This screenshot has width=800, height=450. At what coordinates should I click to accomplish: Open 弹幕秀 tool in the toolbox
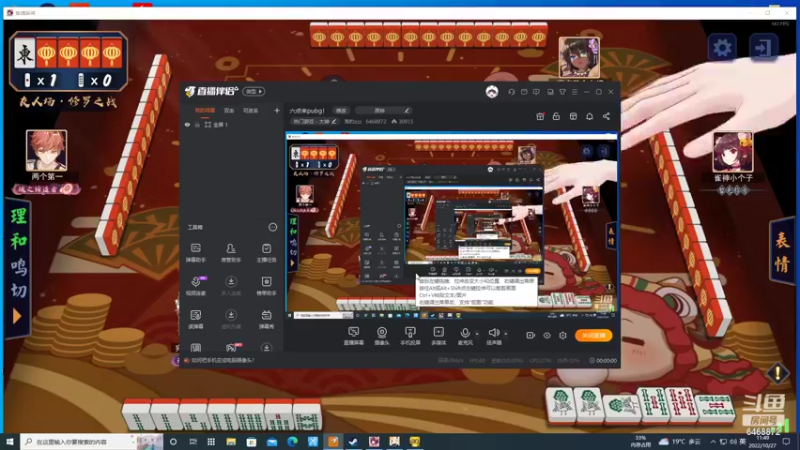(266, 319)
